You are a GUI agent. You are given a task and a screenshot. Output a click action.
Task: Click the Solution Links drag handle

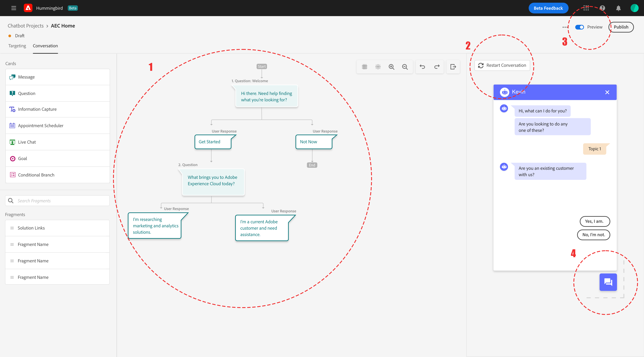click(12, 228)
